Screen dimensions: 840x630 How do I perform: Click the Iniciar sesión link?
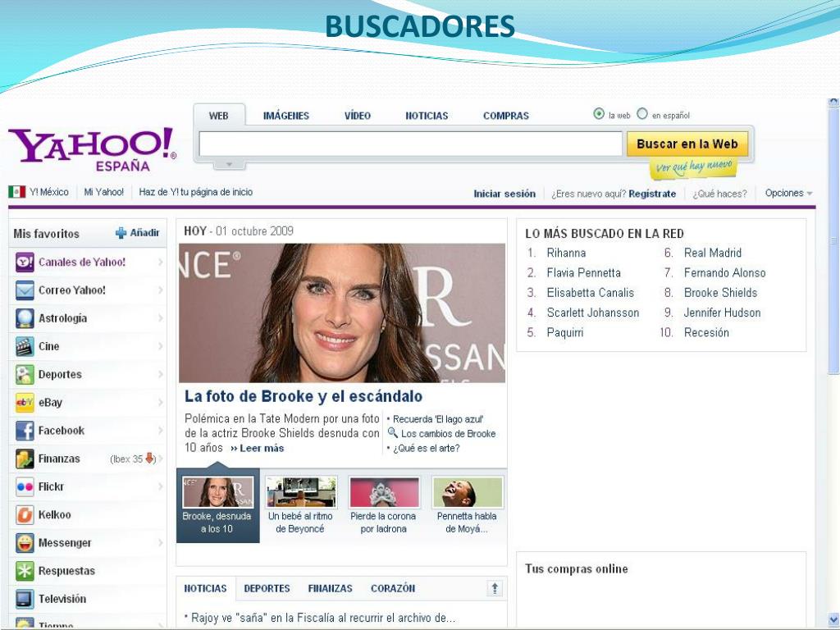coord(504,194)
